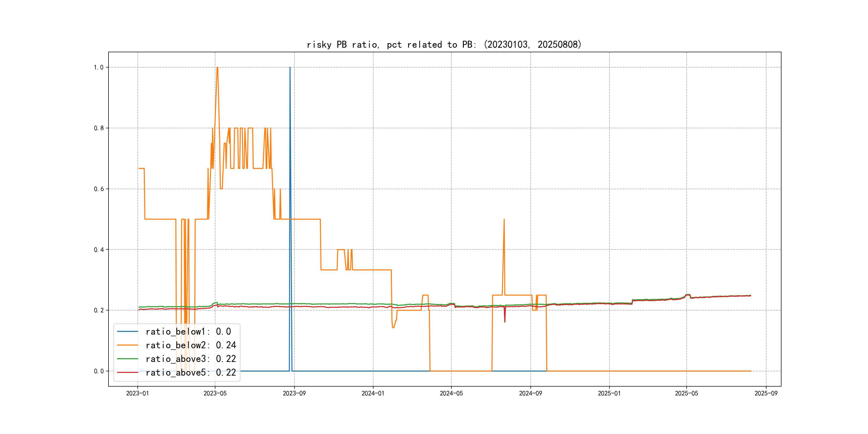Click the orange peak at 1.0 near 2023-05
868x434 pixels.
coord(217,68)
